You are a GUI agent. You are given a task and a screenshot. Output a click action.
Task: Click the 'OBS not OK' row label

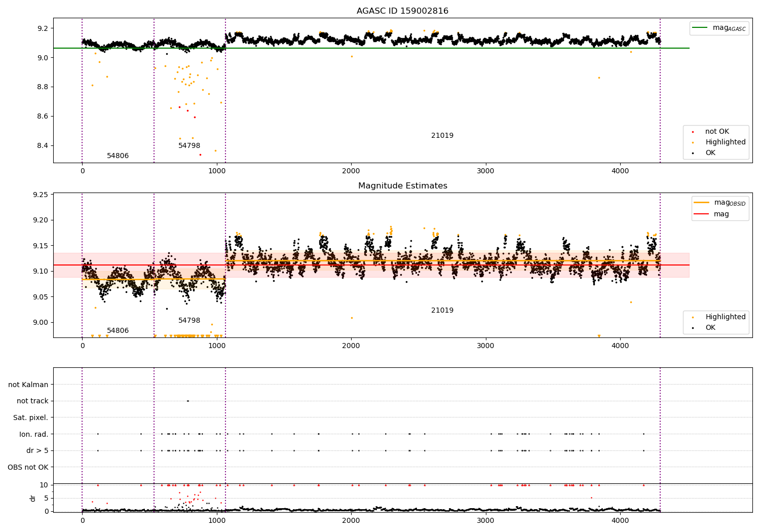click(28, 468)
